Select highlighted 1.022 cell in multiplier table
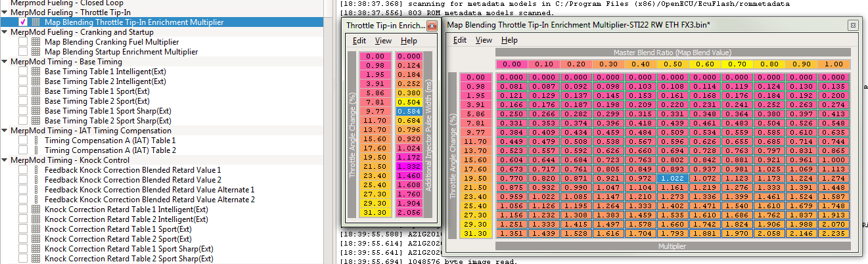The width and height of the screenshot is (868, 264). click(673, 178)
